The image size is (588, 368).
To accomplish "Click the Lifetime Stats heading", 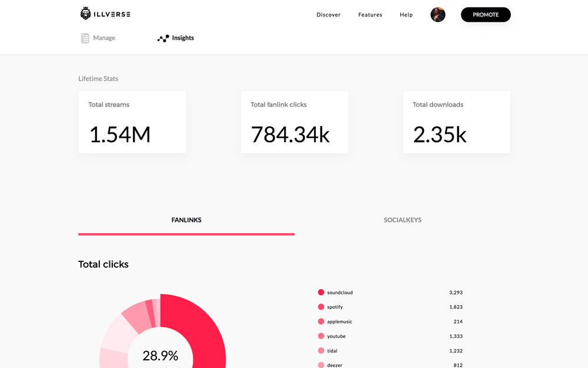I will click(98, 78).
